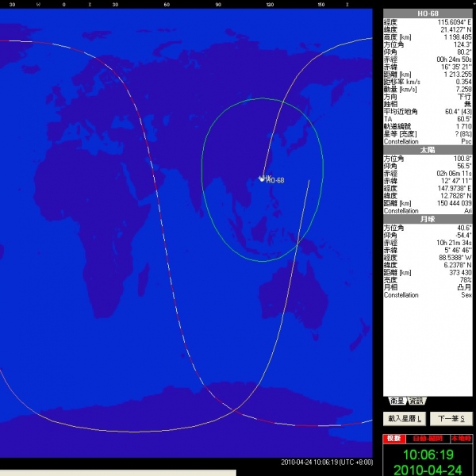Image resolution: width=476 pixels, height=476 pixels.
Task: Select the green 2010-04-24 date display
Action: [428, 470]
